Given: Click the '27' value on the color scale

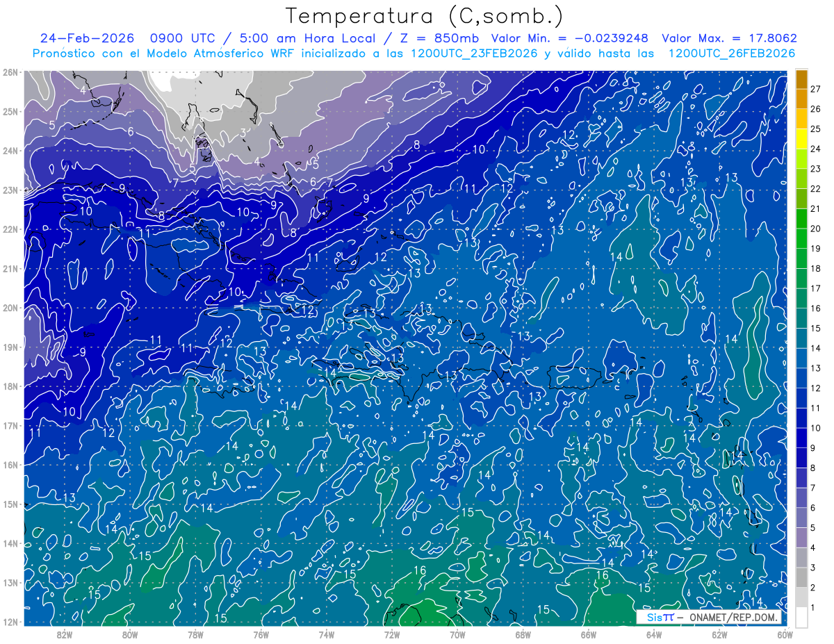Looking at the screenshot, I should (x=816, y=90).
